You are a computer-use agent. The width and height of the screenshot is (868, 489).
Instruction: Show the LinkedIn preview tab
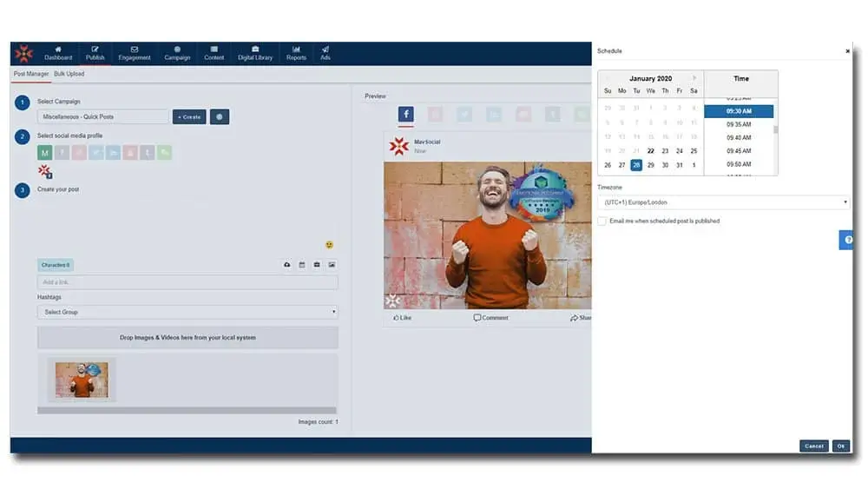(x=494, y=114)
